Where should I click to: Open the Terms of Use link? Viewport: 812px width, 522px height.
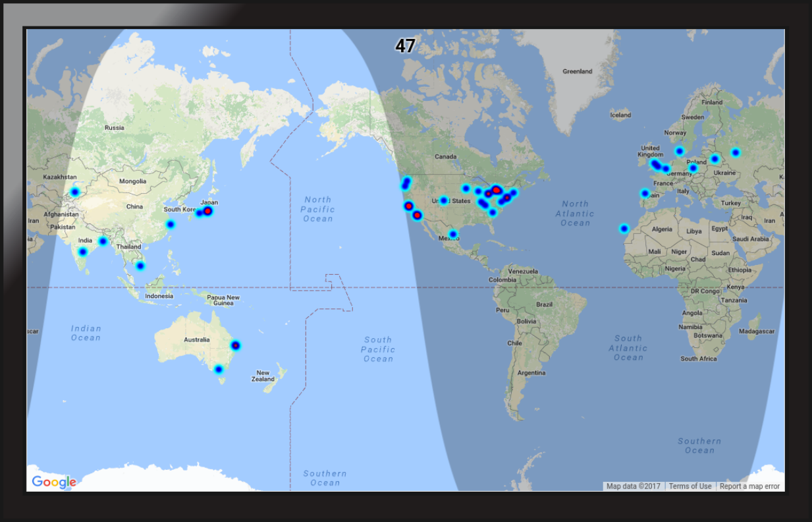click(690, 486)
